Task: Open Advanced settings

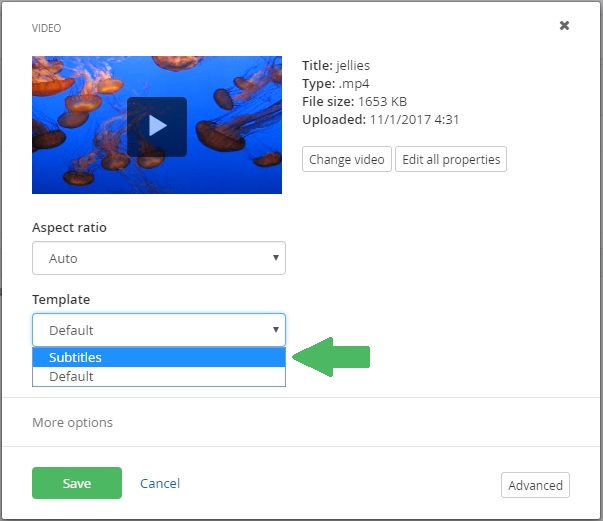Action: coord(535,485)
